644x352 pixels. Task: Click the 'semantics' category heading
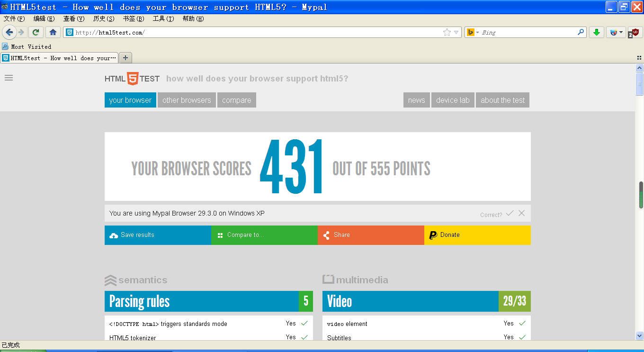coord(136,280)
